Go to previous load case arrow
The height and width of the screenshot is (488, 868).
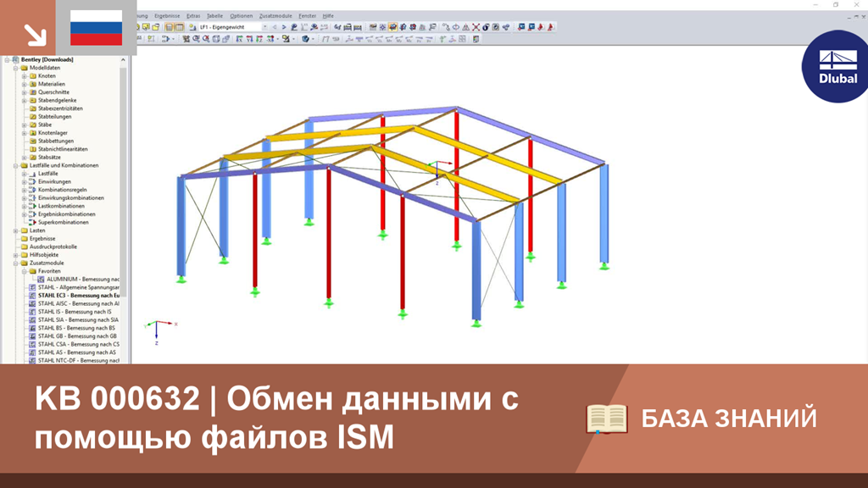click(x=274, y=27)
